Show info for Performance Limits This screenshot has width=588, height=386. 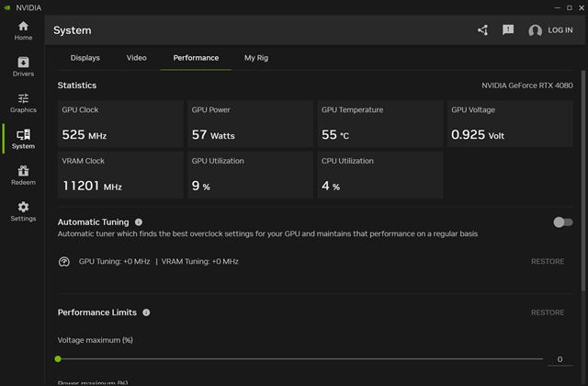point(146,312)
